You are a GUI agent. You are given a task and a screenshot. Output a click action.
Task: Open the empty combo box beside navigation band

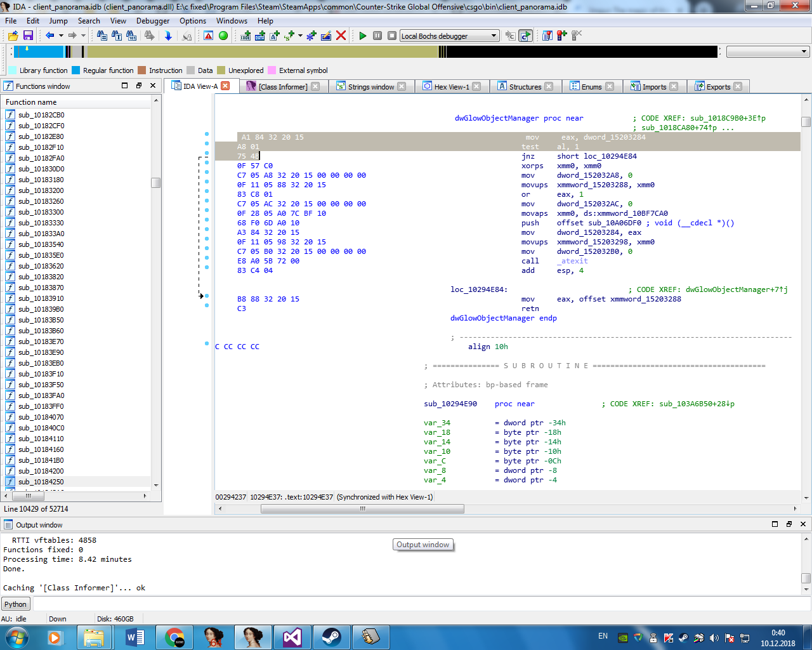pos(768,52)
